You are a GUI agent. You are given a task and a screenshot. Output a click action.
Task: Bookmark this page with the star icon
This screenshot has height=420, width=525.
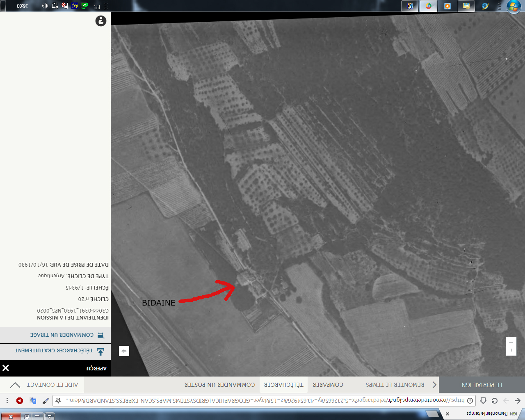(x=58, y=400)
